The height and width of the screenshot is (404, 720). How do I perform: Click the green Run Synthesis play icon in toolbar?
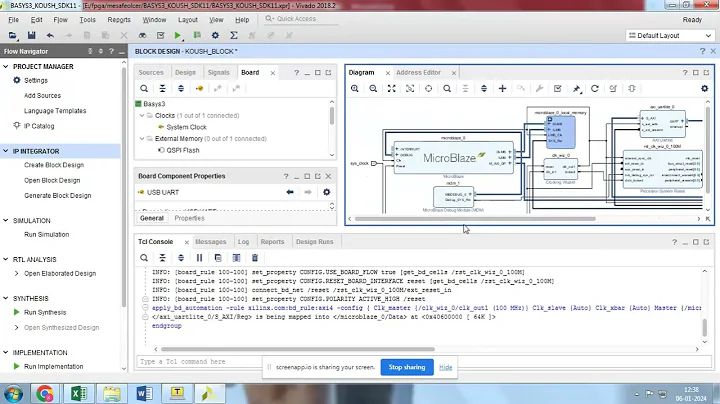tap(178, 35)
